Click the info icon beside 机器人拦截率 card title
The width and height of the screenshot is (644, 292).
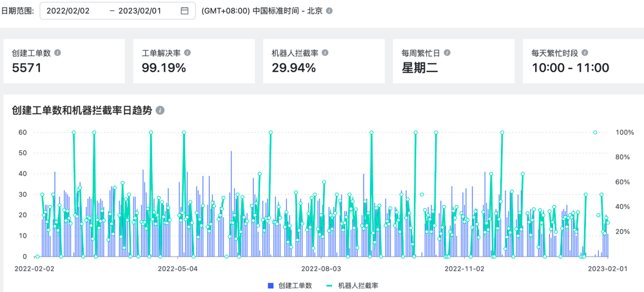326,53
